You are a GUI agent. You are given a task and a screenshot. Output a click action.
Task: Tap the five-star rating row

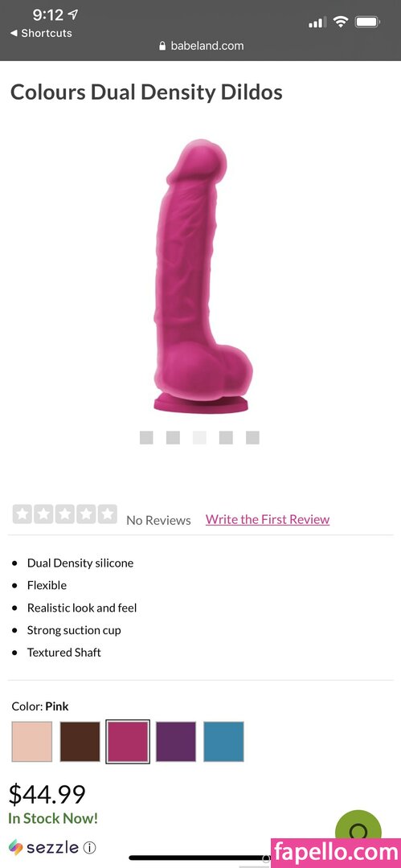coord(65,514)
